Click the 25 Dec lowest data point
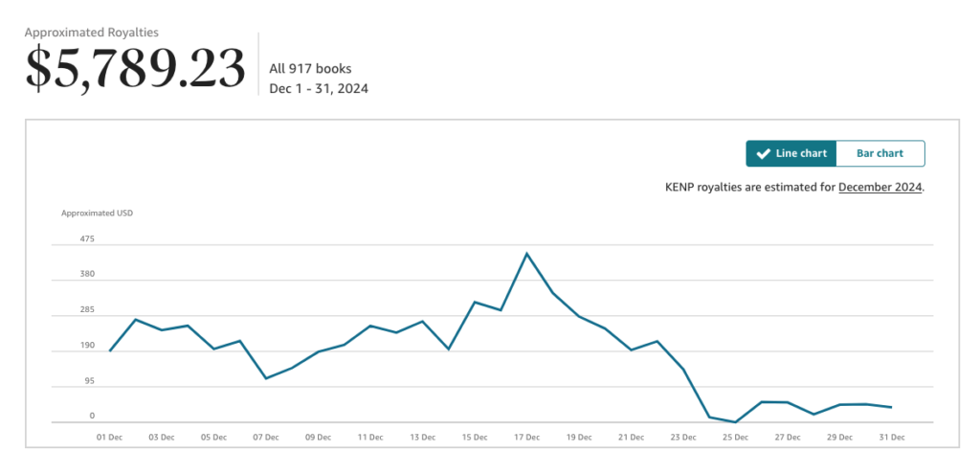This screenshot has width=980, height=474. point(736,422)
